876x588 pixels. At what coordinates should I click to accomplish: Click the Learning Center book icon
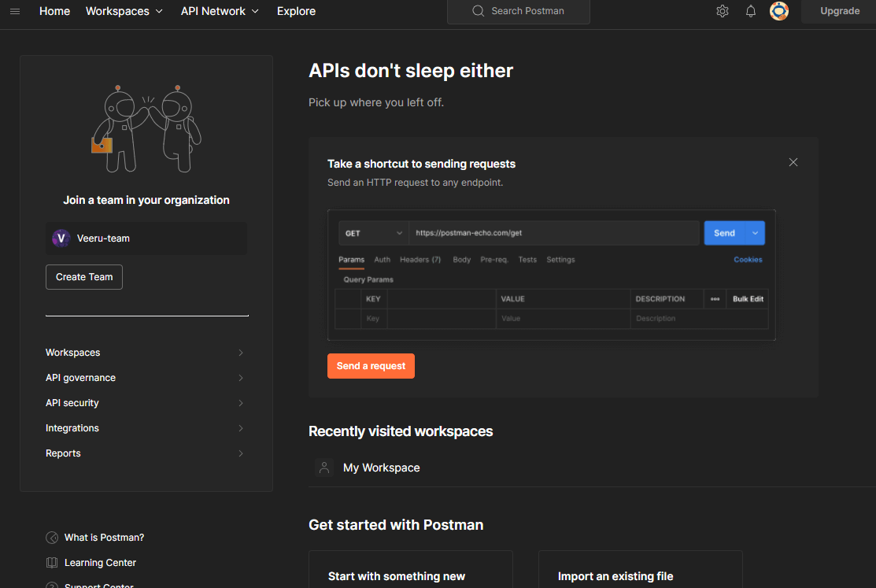[x=52, y=563]
